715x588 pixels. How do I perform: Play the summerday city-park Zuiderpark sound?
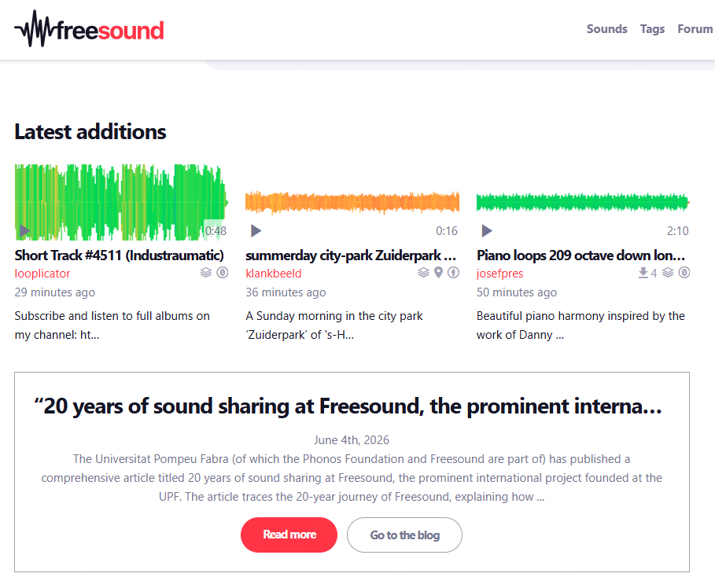[256, 230]
